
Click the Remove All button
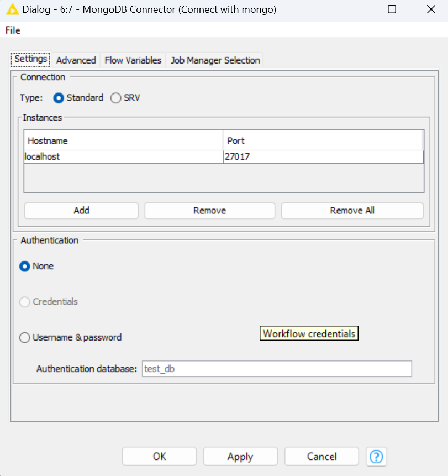[352, 211]
